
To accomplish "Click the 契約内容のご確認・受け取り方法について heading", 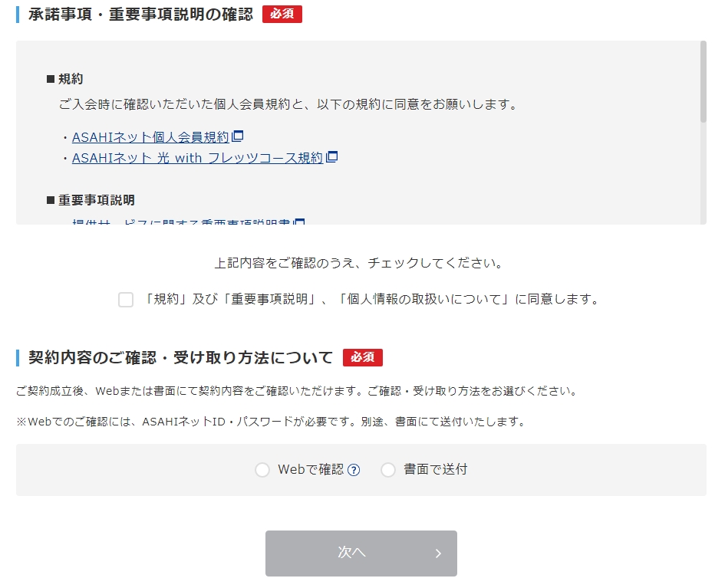I will pos(181,357).
